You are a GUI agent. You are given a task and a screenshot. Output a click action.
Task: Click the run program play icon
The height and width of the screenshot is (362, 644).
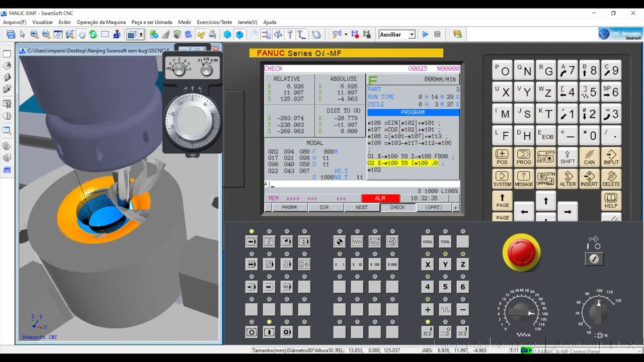[425, 34]
